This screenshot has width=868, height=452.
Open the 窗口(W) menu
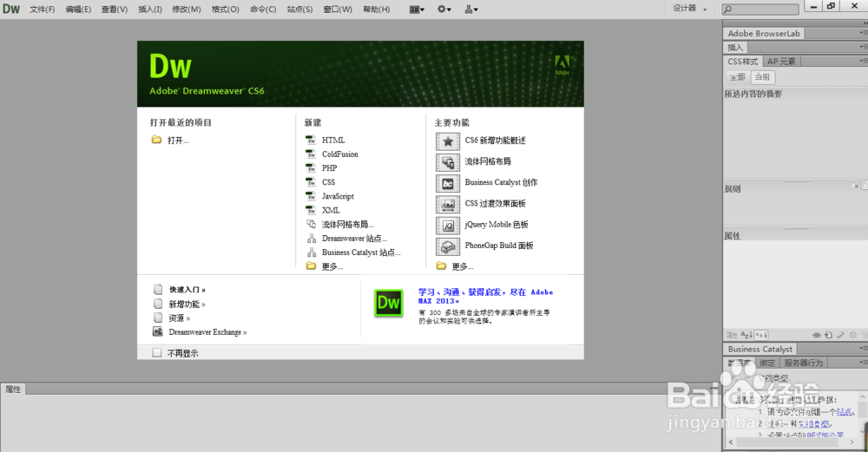[x=338, y=10]
